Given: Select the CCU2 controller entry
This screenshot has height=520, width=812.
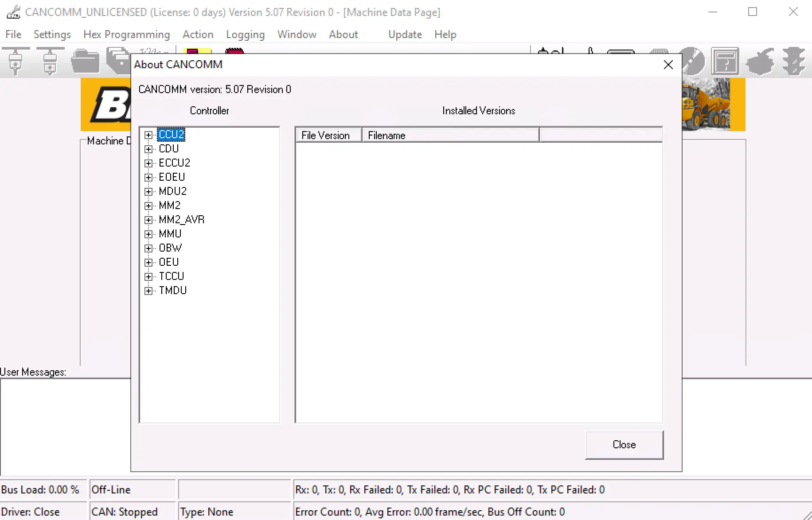Looking at the screenshot, I should (x=171, y=134).
